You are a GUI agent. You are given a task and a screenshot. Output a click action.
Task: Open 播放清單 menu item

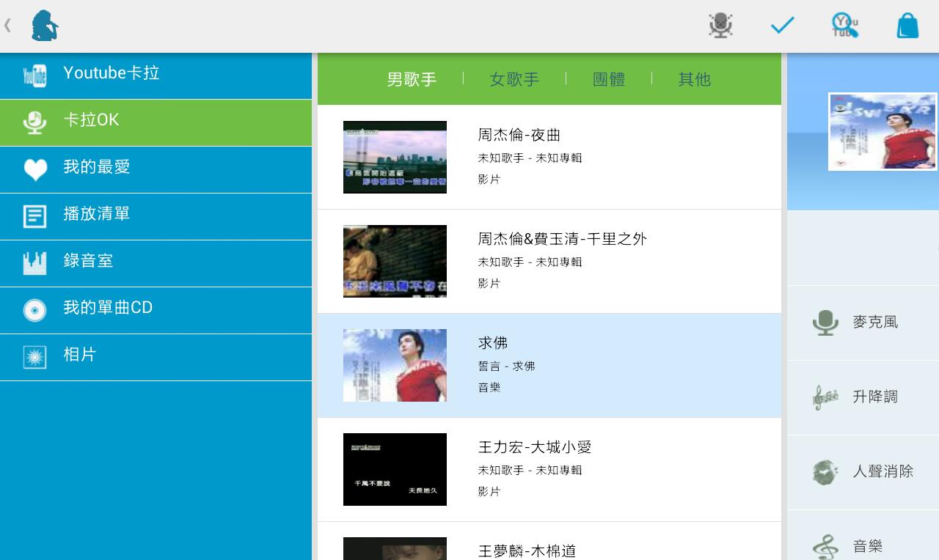pos(156,216)
